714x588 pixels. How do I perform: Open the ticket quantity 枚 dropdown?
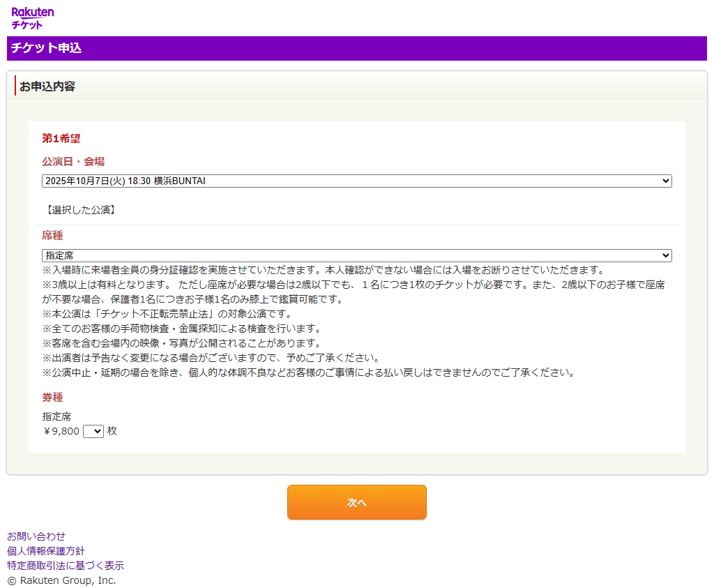pos(93,431)
